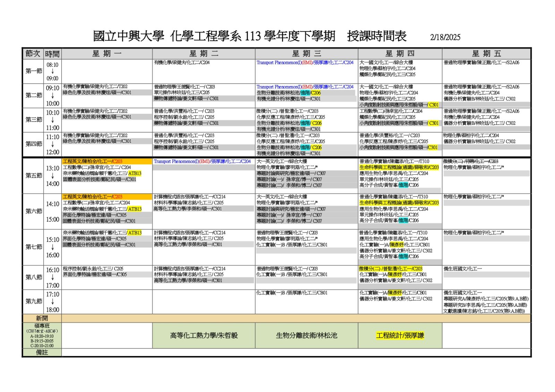The image size is (555, 392).
Task: Click '有機化學實驗/梁健夫' entry in 第三節 Monday
Action: point(95,111)
